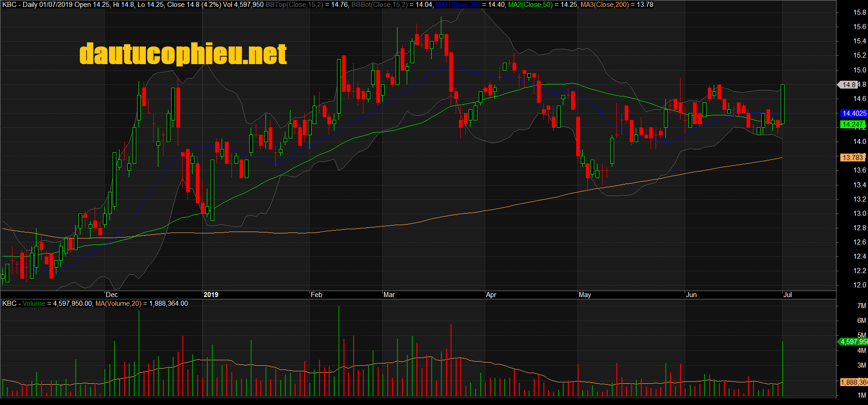
Task: Click the 15.8 price axis label
Action: 860,12
